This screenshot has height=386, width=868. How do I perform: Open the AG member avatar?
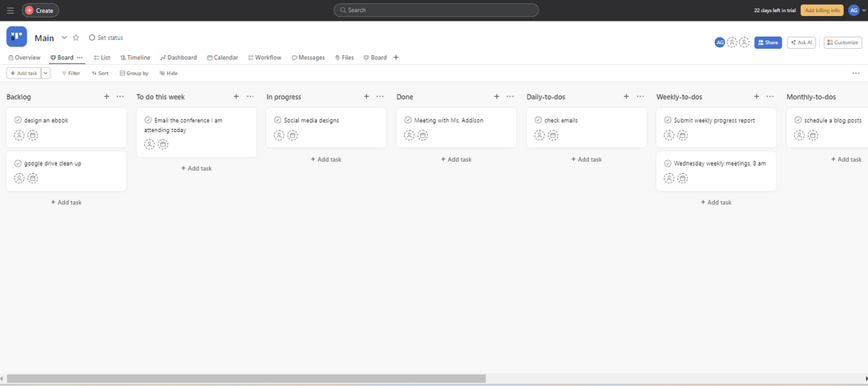(720, 42)
